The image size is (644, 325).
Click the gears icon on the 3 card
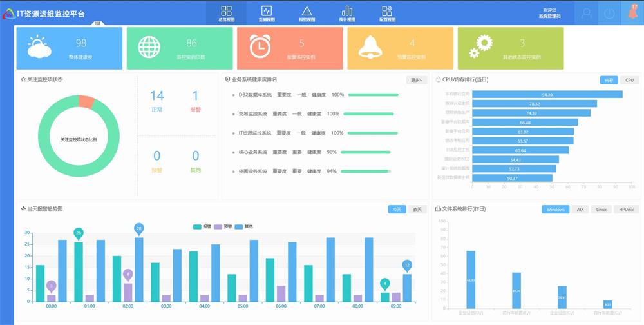pos(480,46)
